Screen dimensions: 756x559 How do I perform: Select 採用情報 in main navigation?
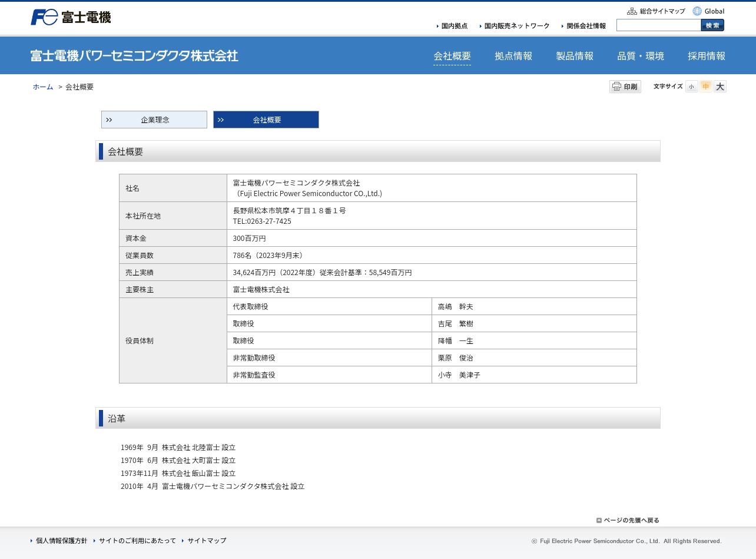pyautogui.click(x=707, y=56)
